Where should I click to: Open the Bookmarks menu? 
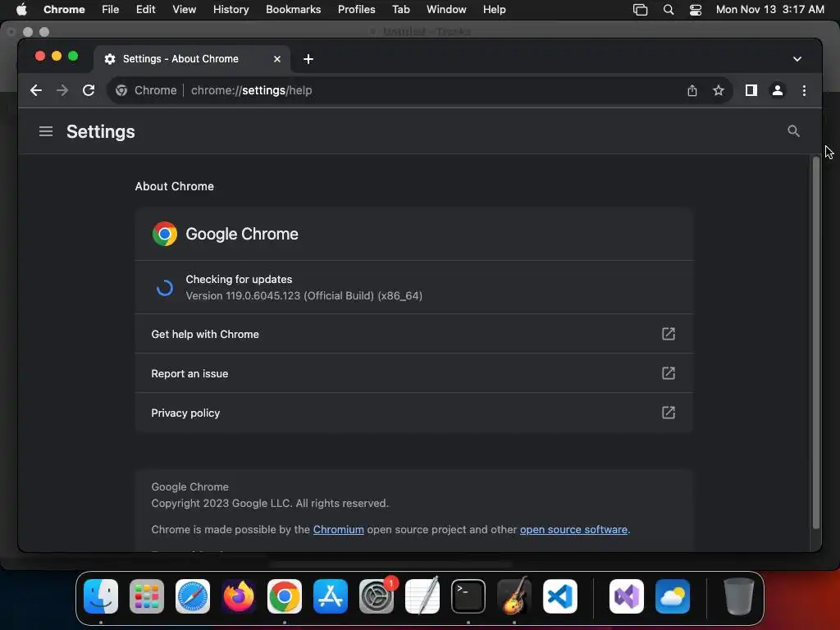(293, 10)
